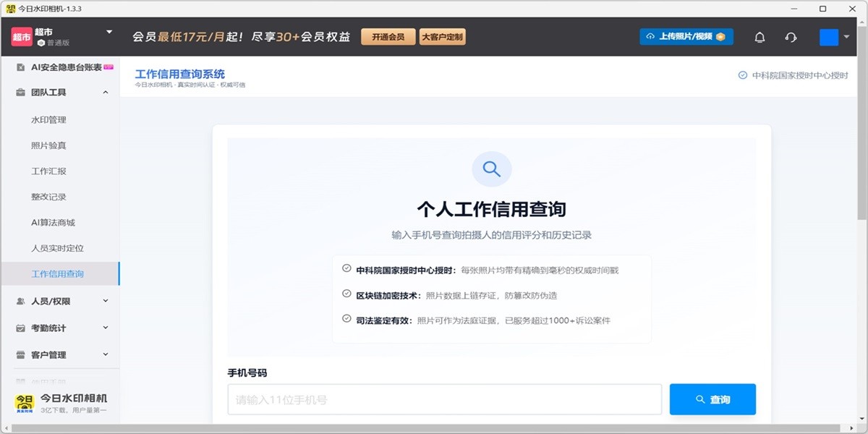Click the blue avatar thumbnail at top right
The width and height of the screenshot is (868, 434).
827,36
